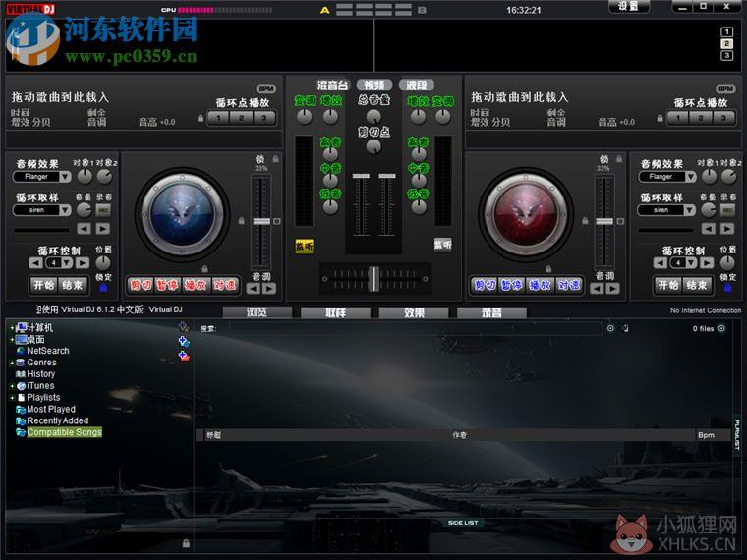Image resolution: width=747 pixels, height=560 pixels.
Task: Click add filter folder red plus icon
Action: (184, 356)
